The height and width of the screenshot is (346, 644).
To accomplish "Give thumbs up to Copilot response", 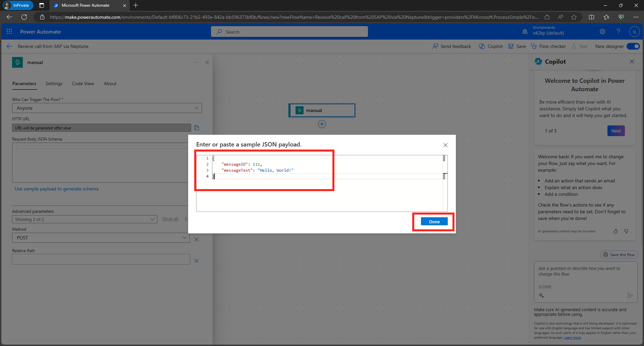I will [x=615, y=231].
